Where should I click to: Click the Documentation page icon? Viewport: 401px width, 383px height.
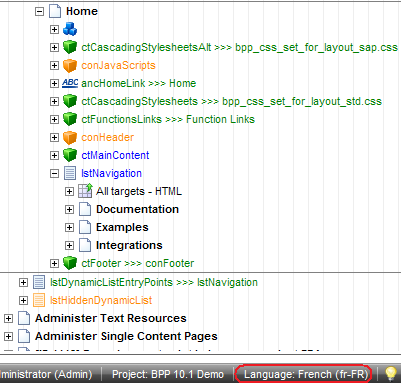tap(85, 209)
